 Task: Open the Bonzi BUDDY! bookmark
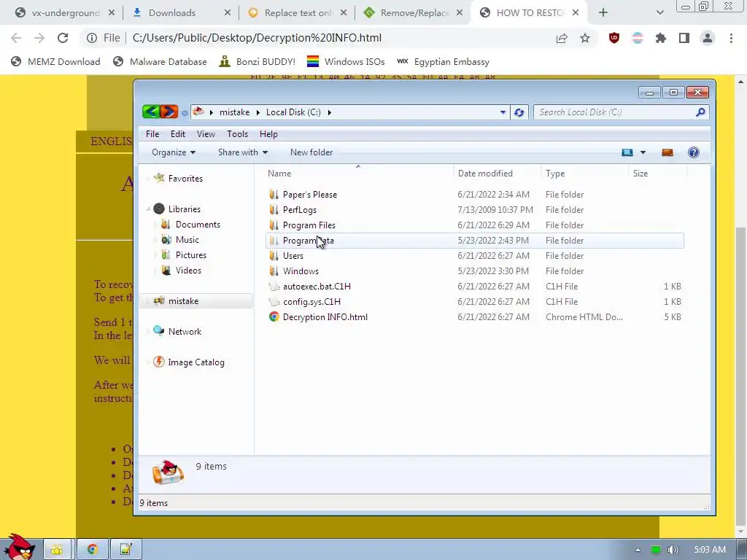(258, 61)
